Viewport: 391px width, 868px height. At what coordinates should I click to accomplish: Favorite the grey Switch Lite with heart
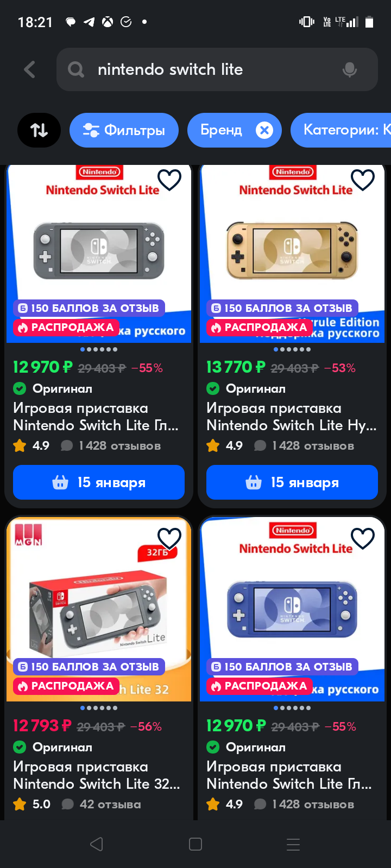coord(169,180)
